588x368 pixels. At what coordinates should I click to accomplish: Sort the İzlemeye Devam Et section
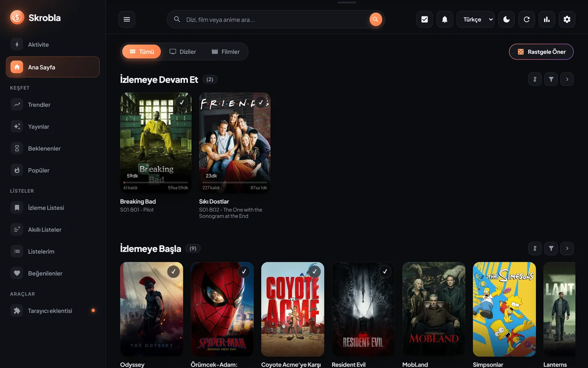[535, 79]
